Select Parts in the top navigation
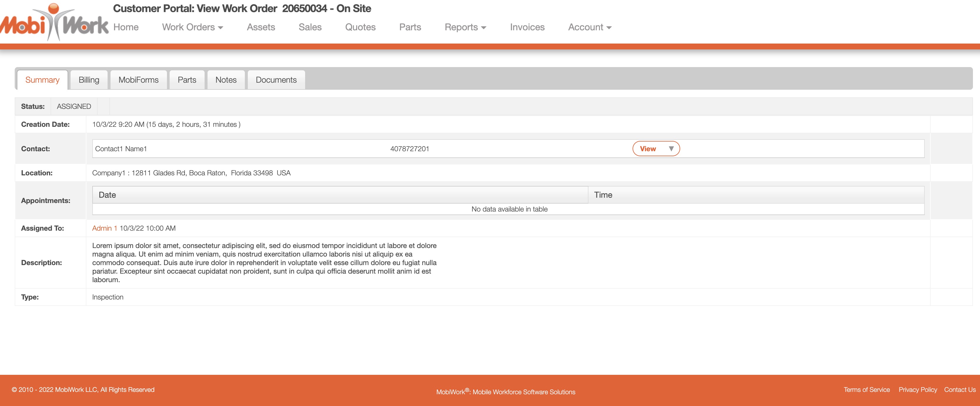The width and height of the screenshot is (980, 406). pyautogui.click(x=410, y=27)
